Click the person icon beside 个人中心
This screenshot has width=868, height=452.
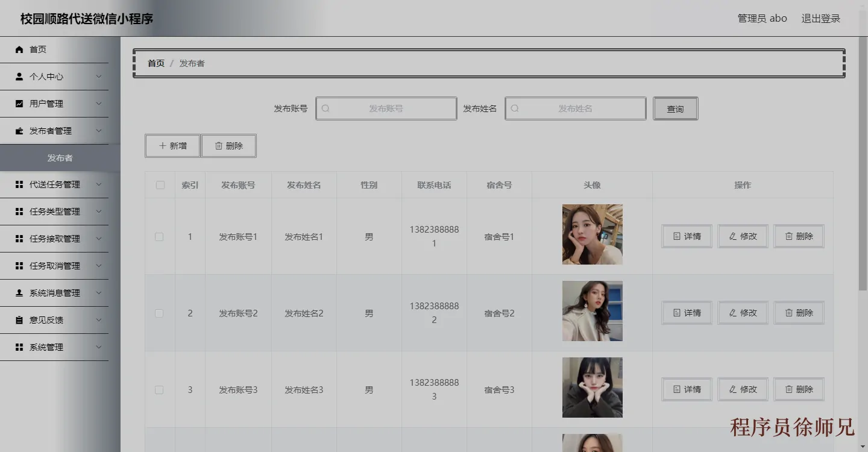coord(19,77)
